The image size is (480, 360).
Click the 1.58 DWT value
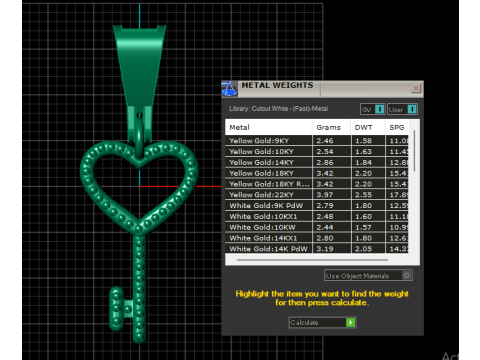pos(363,141)
